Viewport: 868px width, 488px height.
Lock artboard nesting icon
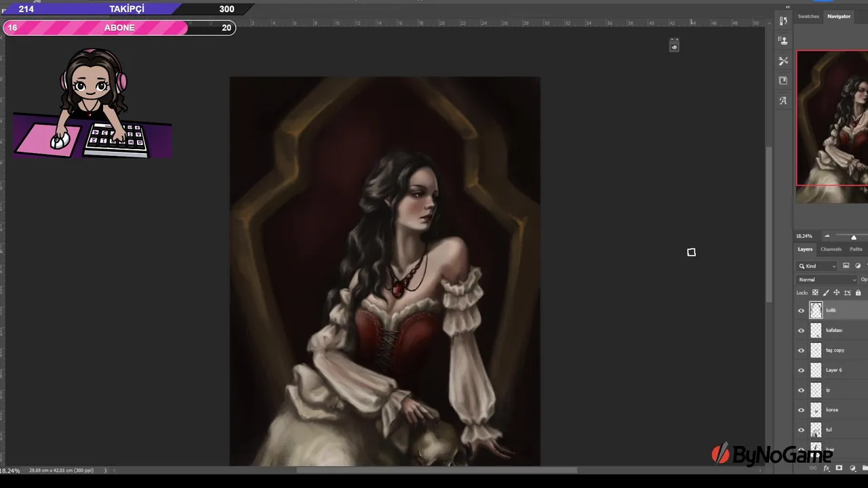(847, 293)
